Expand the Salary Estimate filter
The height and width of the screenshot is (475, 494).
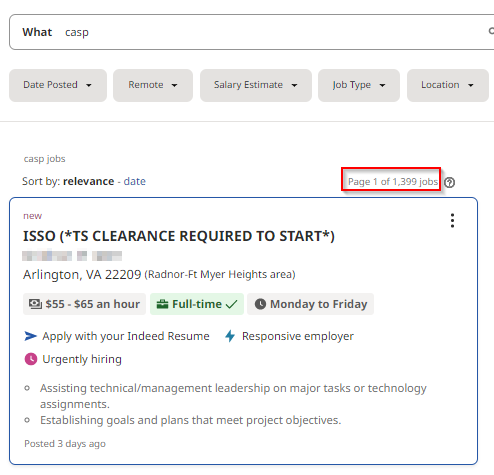coord(256,85)
